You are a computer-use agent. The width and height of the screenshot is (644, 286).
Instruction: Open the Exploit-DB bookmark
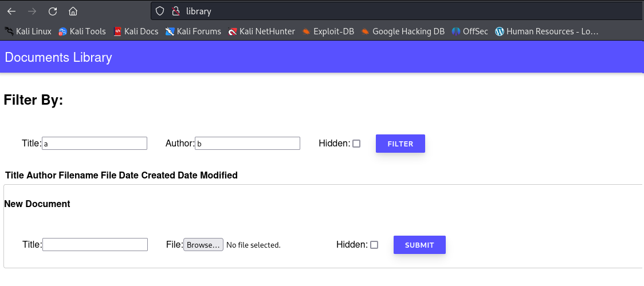click(x=328, y=31)
